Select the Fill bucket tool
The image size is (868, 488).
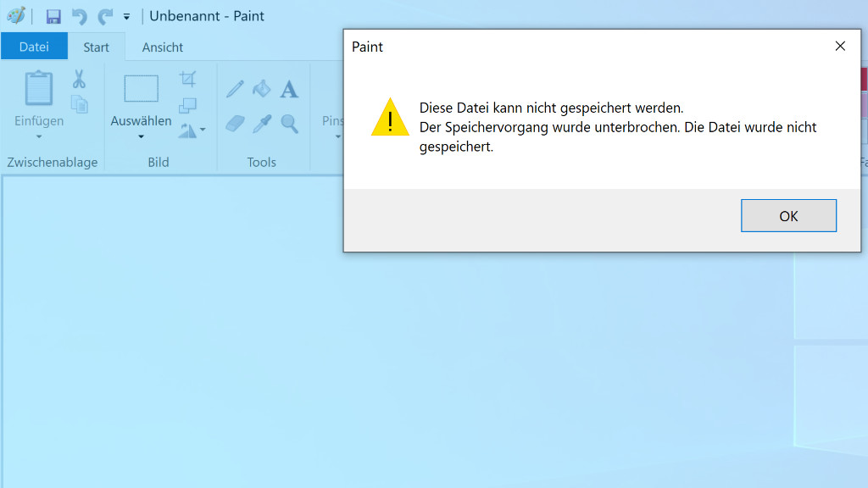tap(261, 89)
